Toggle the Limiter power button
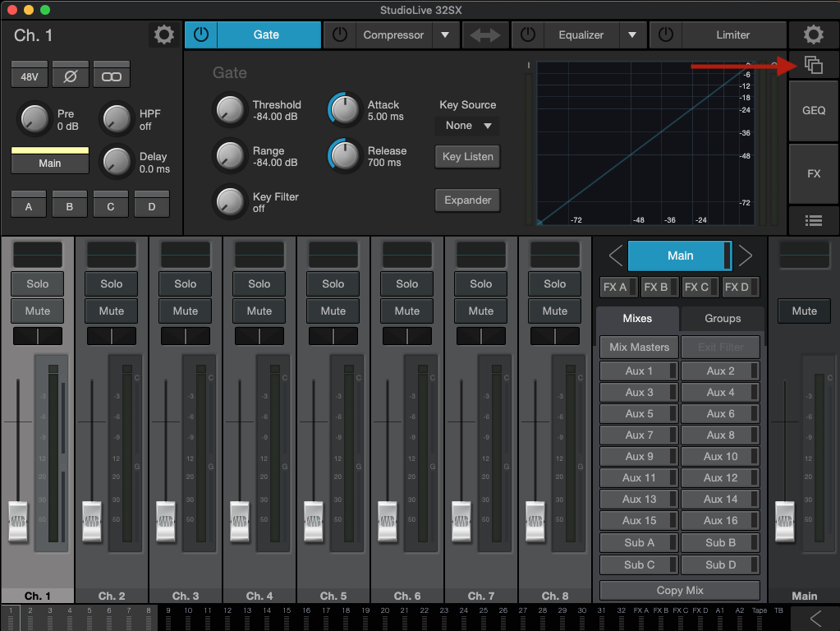Viewport: 840px width, 631px height. click(665, 35)
